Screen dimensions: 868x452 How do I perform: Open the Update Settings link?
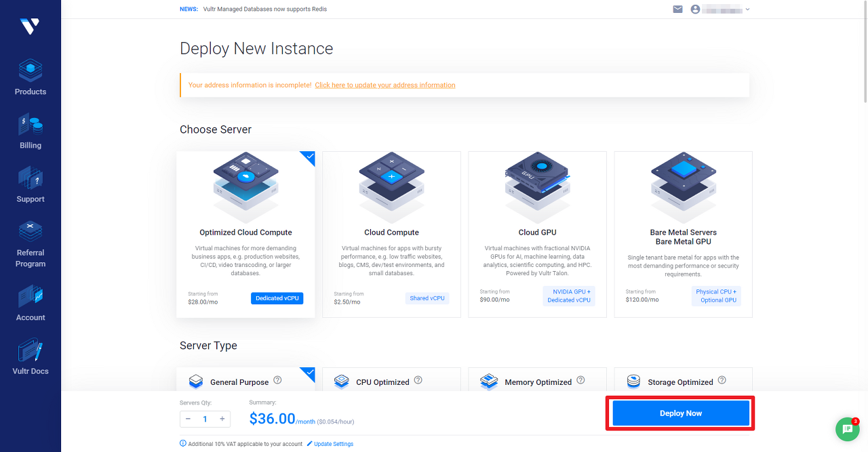(x=330, y=444)
